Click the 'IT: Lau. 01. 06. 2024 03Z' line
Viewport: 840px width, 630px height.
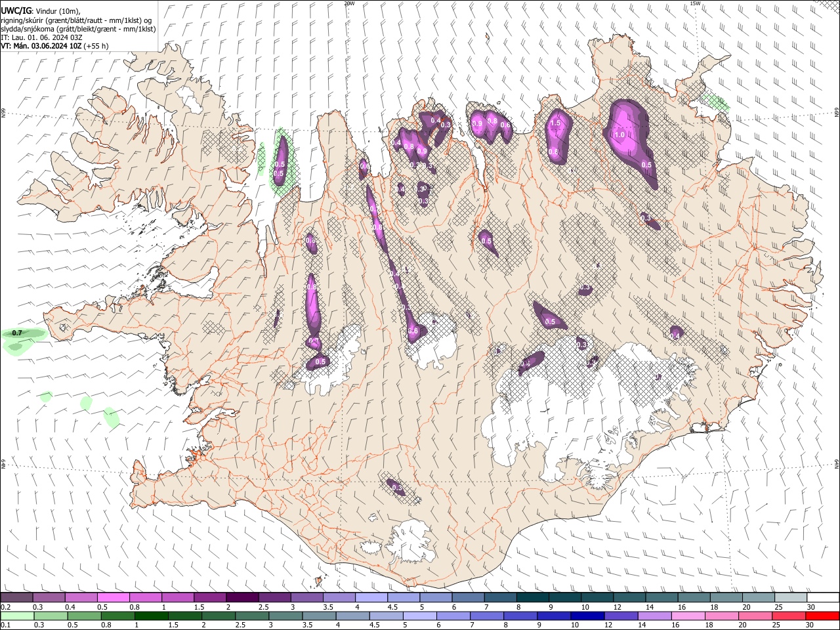point(41,37)
